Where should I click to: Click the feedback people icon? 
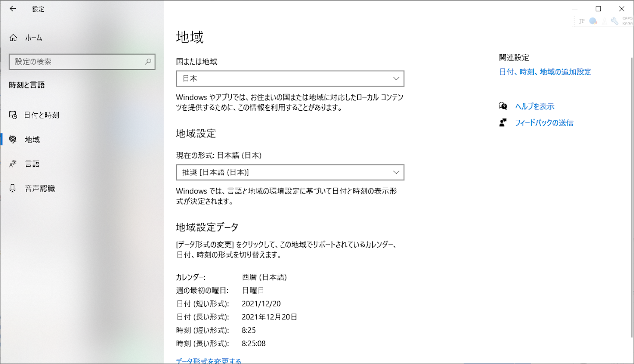[x=504, y=122]
